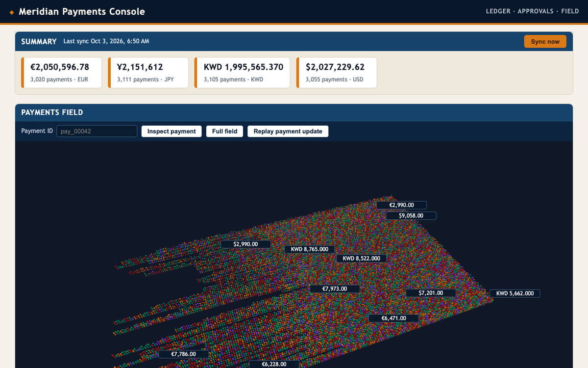Click the $2,990.00 field label
Image resolution: width=588 pixels, height=368 pixels.
click(245, 244)
